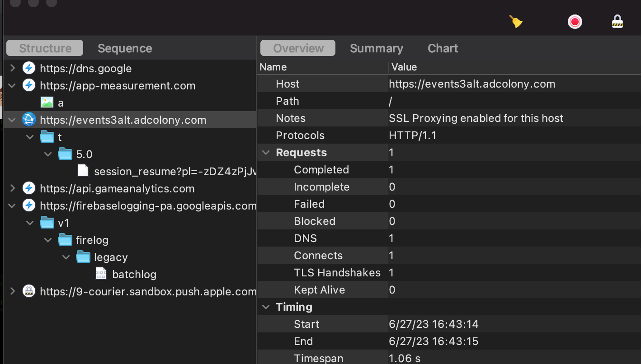Click the broom clear-session icon
Viewport: 641px width, 364px height.
click(516, 21)
